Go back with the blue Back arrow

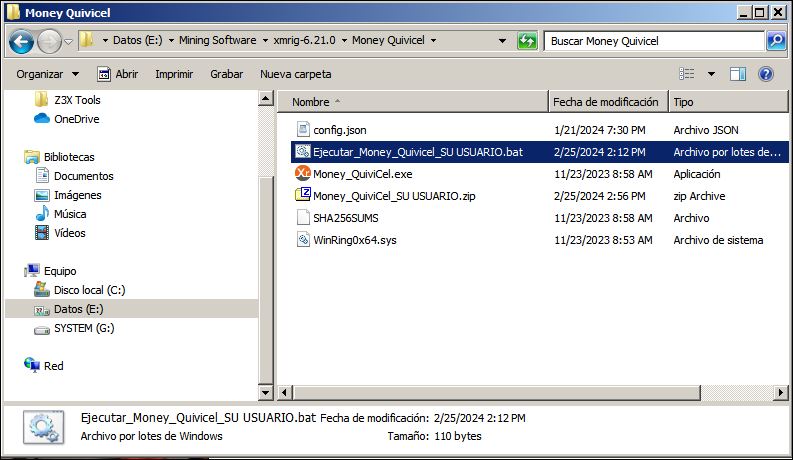pyautogui.click(x=21, y=41)
